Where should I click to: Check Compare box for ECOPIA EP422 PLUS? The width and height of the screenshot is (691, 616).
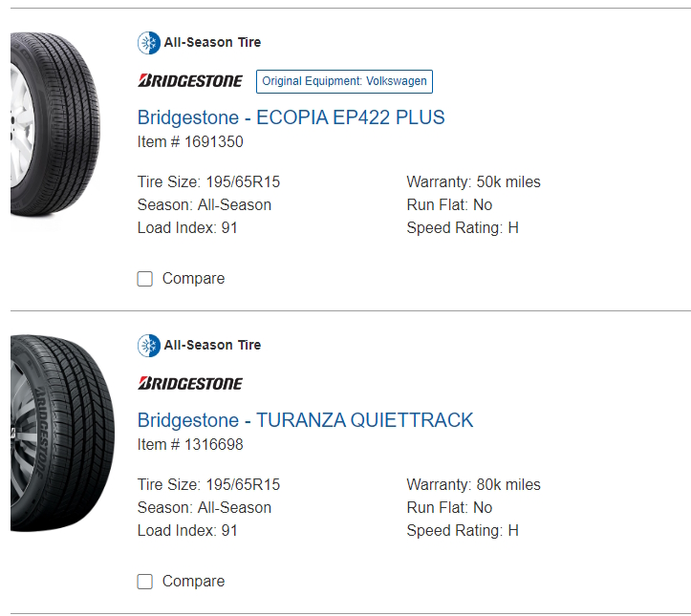point(145,279)
